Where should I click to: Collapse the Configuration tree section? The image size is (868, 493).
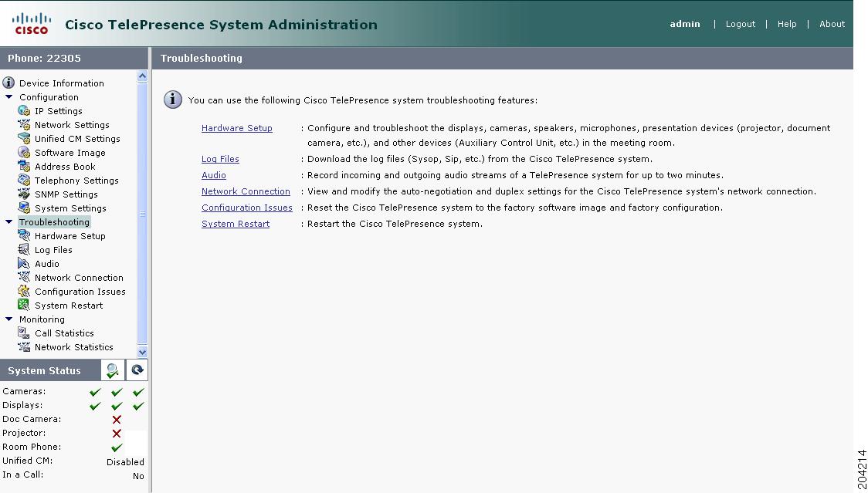pos(8,97)
